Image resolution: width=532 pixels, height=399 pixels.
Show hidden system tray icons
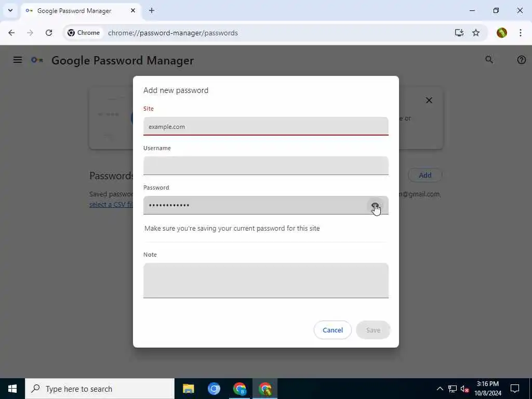click(440, 389)
